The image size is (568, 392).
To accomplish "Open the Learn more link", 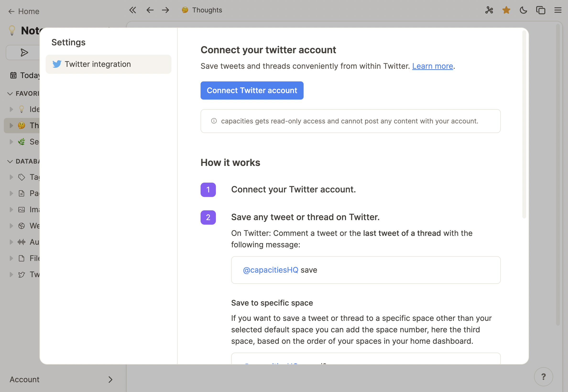I will point(432,66).
